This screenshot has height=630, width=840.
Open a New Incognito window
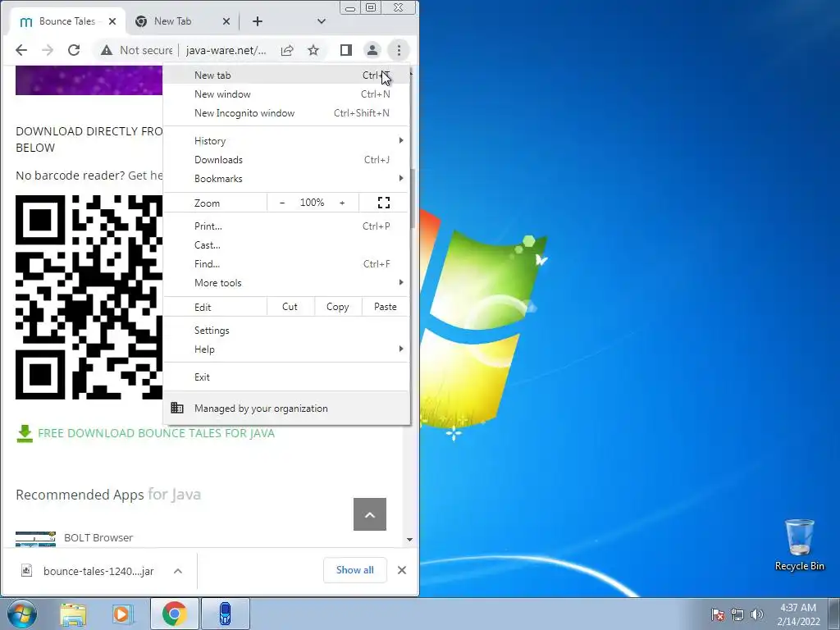(x=286, y=113)
